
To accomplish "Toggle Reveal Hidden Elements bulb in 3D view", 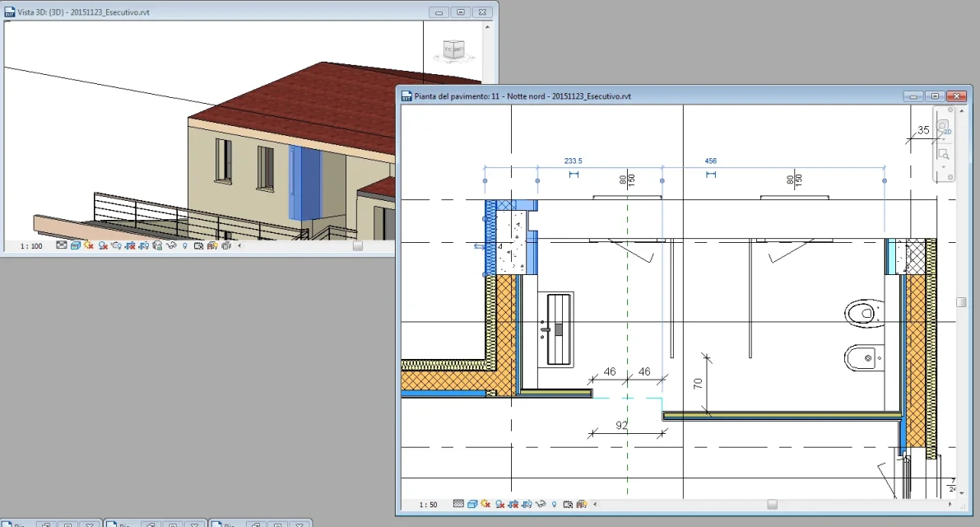I will (184, 245).
